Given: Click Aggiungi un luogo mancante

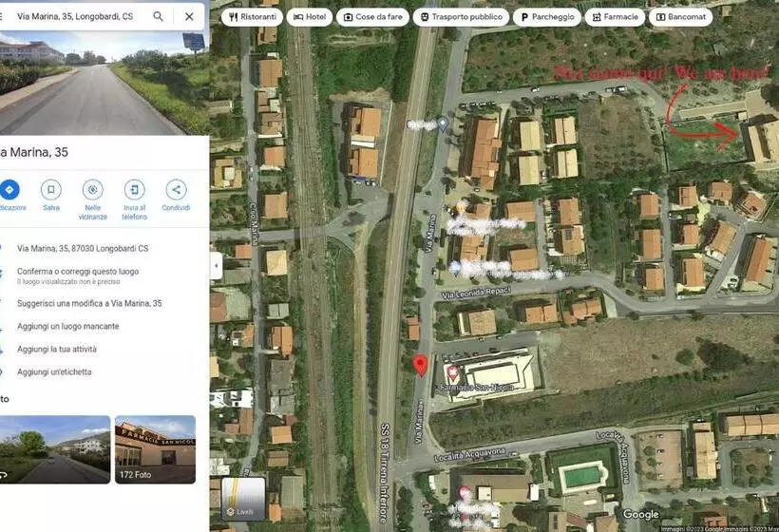Looking at the screenshot, I should tap(67, 327).
